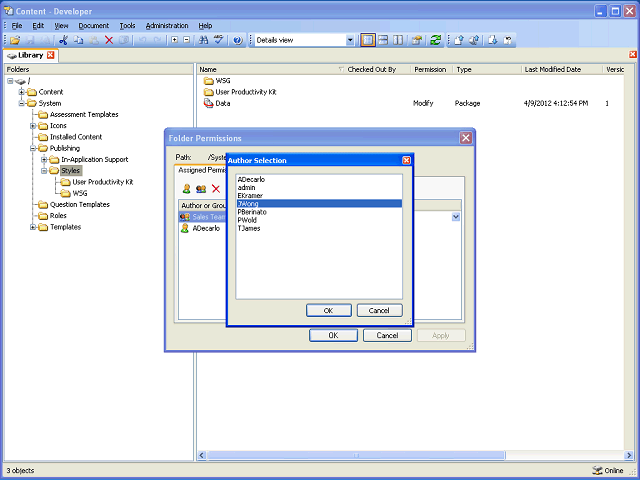The image size is (640, 480).
Task: Select the vertical split layout icon
Action: click(x=398, y=40)
